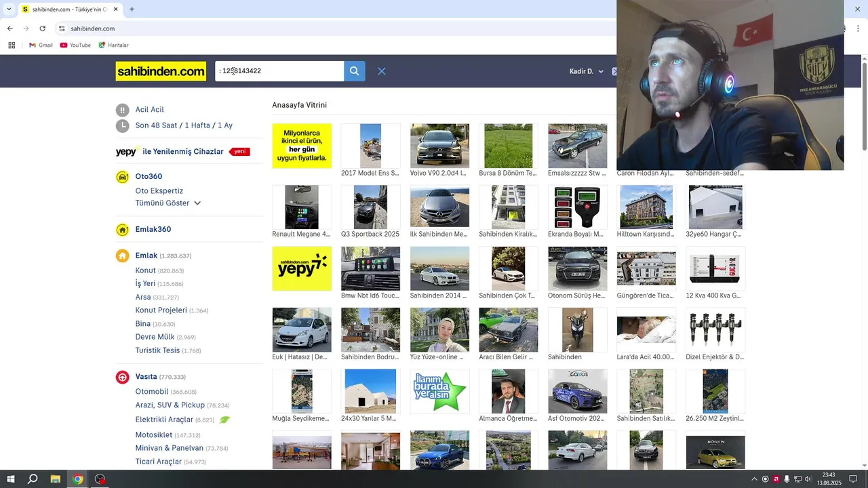Click the sahibinden.com logo
This screenshot has height=488, width=868.
pyautogui.click(x=161, y=71)
